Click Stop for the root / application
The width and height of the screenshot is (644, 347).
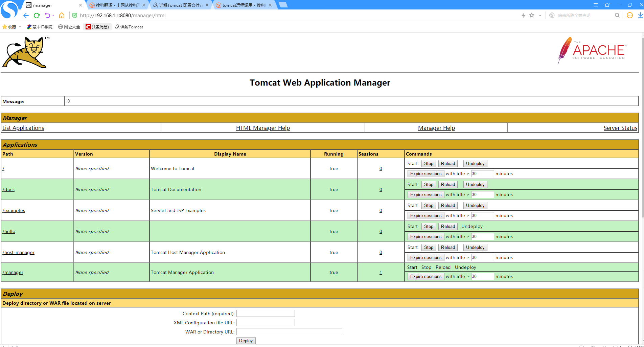point(429,163)
